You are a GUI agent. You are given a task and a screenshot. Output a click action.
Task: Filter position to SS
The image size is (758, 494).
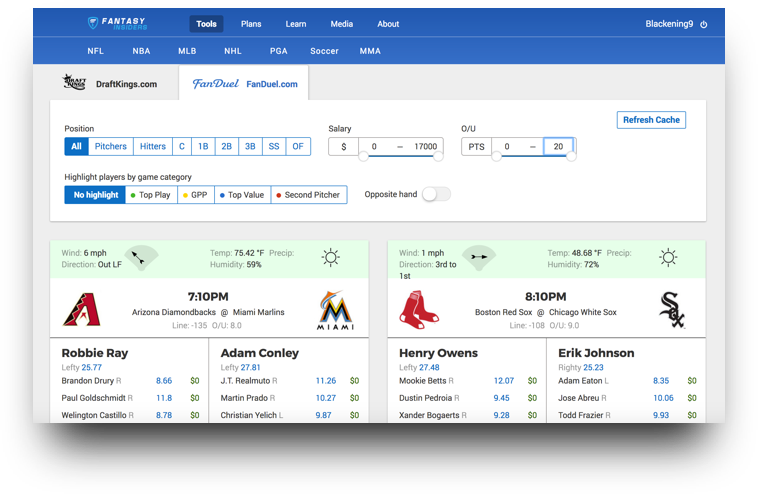[274, 146]
